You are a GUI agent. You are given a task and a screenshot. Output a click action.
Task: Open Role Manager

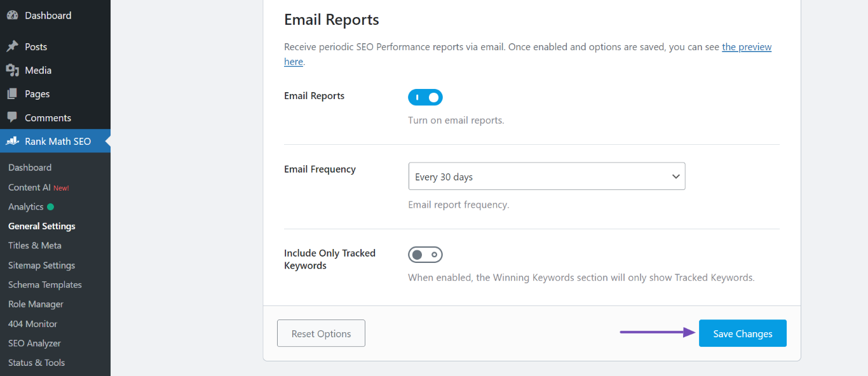pos(36,304)
